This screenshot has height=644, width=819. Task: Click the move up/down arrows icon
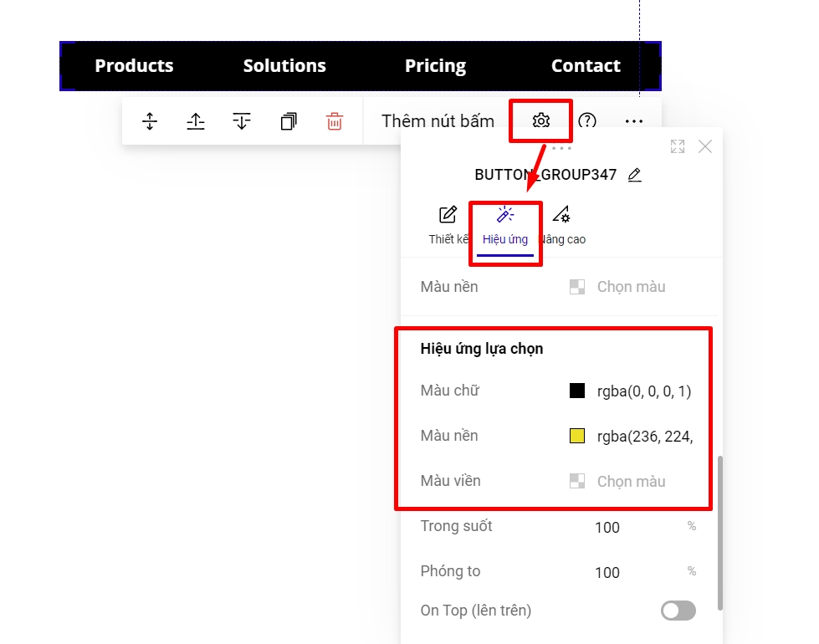(x=150, y=121)
